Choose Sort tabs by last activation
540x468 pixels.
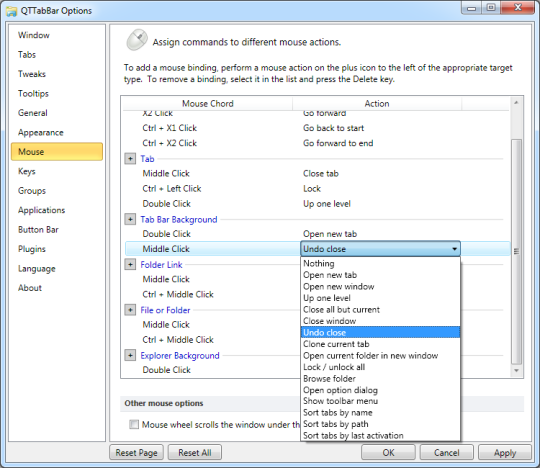(380, 436)
